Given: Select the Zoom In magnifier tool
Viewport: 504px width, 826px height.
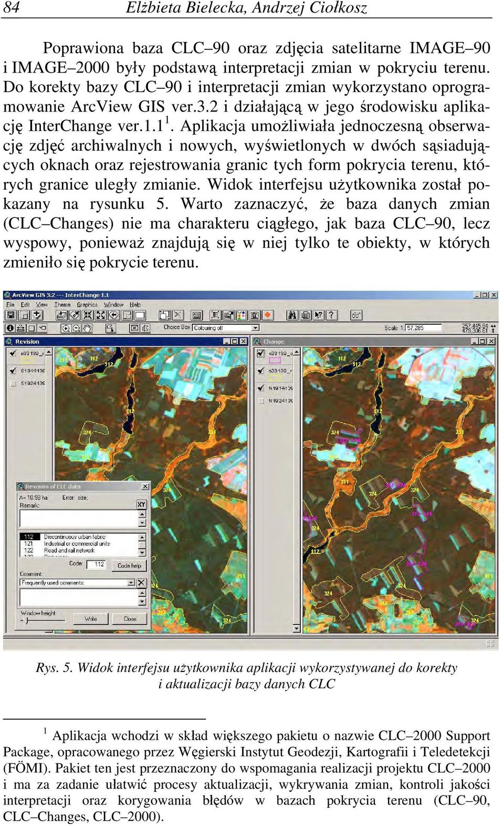Looking at the screenshot, I should [x=66, y=328].
